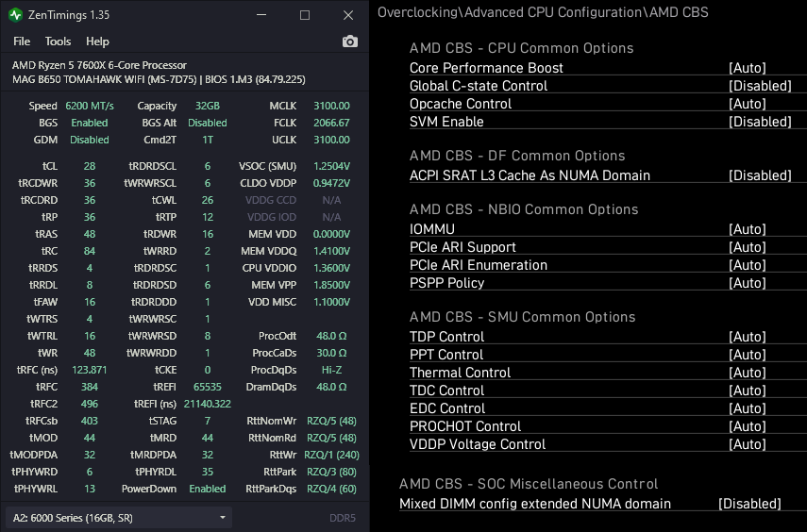The height and width of the screenshot is (532, 807).
Task: Click the RttWr RZQ/1 (240) value
Action: (331, 455)
